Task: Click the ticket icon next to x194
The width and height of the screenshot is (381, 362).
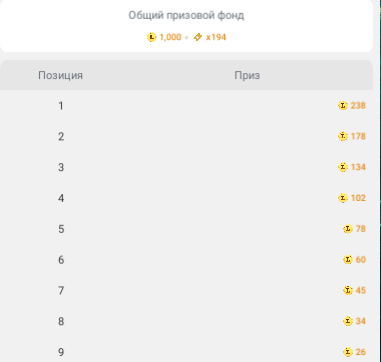Action: (x=198, y=37)
